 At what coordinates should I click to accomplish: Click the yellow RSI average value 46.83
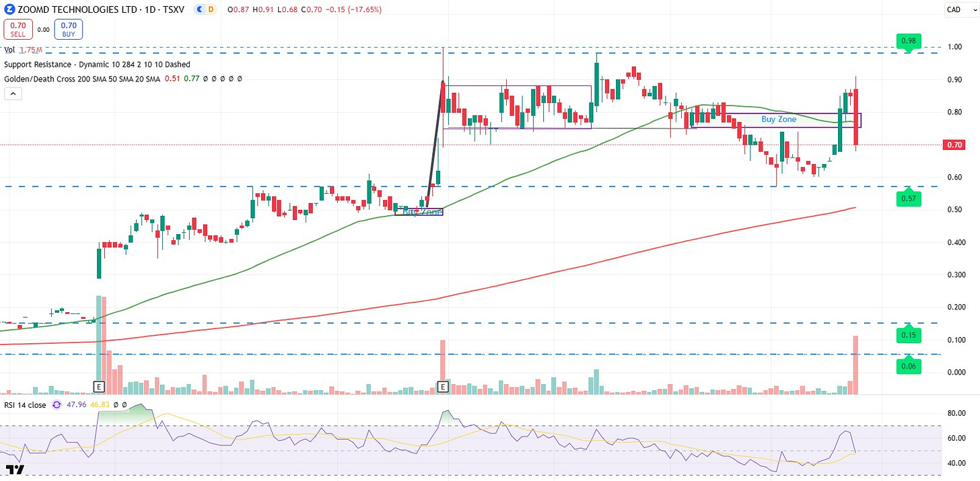tap(100, 405)
